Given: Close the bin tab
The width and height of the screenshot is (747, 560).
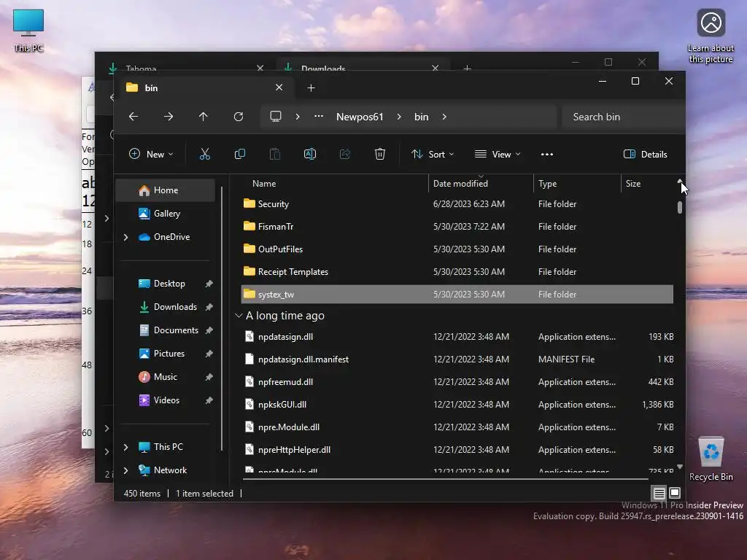Looking at the screenshot, I should [279, 87].
